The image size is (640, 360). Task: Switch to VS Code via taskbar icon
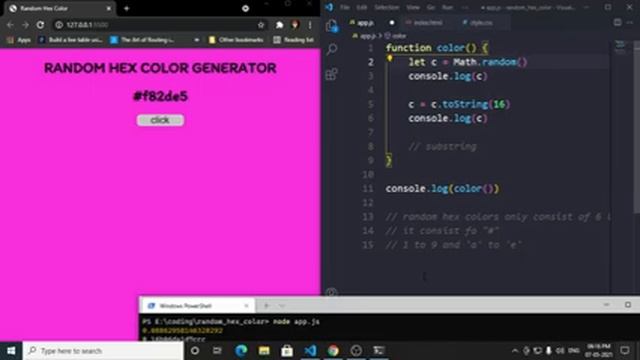tap(310, 351)
